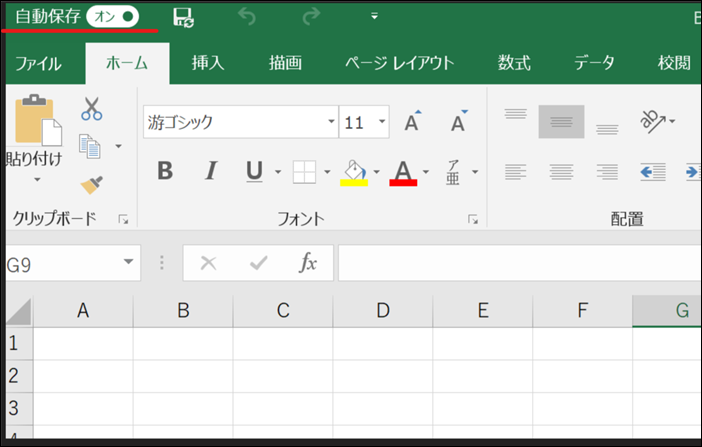Open the 校閲 tab

click(674, 63)
